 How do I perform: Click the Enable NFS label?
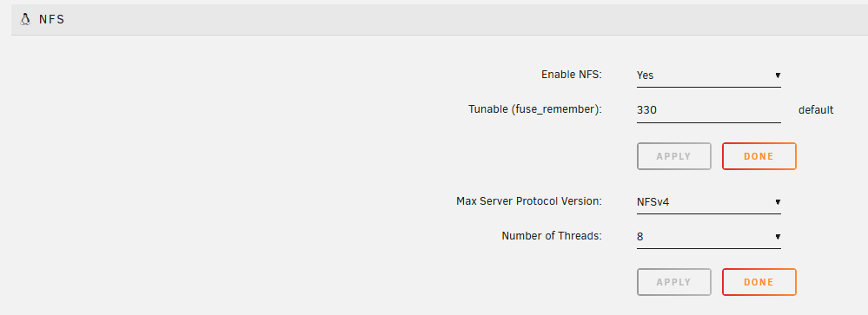click(572, 74)
